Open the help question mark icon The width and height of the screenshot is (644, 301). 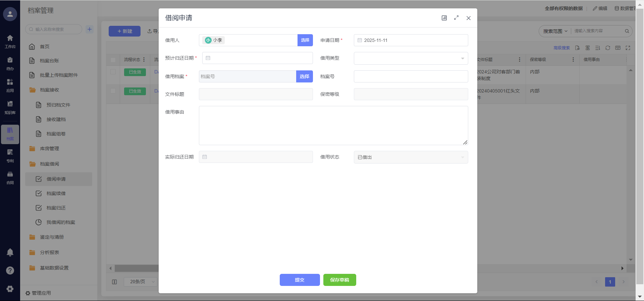click(x=10, y=270)
